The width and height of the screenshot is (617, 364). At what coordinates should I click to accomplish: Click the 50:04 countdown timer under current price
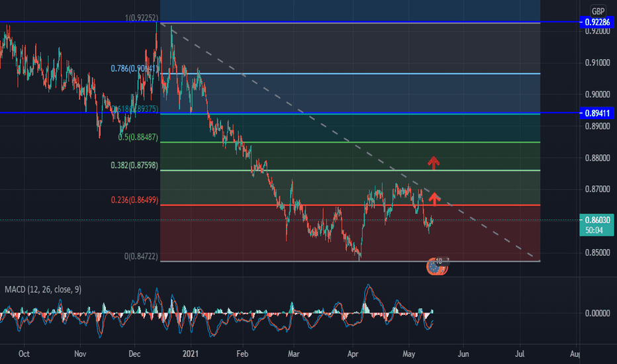point(594,230)
